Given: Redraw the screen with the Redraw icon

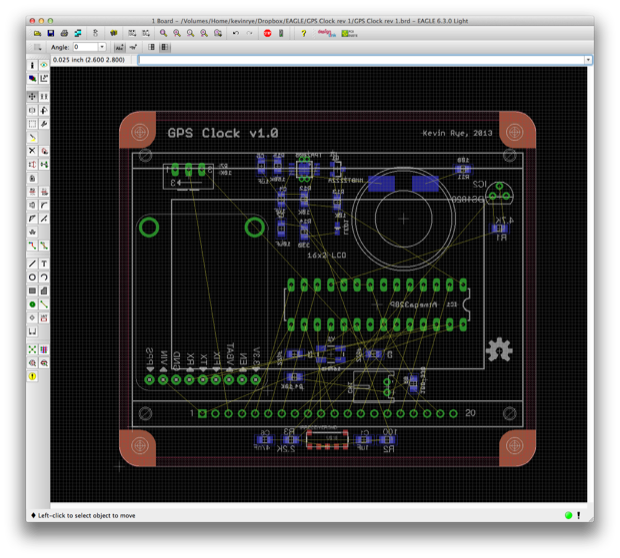Looking at the screenshot, I should tap(204, 34).
